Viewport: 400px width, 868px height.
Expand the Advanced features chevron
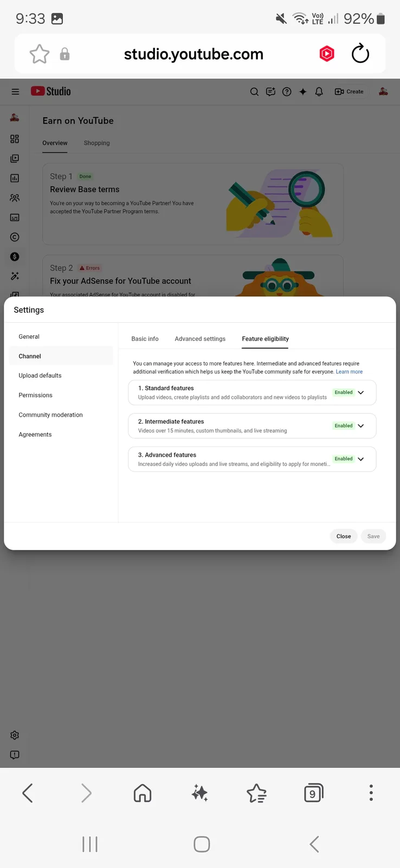pos(361,459)
